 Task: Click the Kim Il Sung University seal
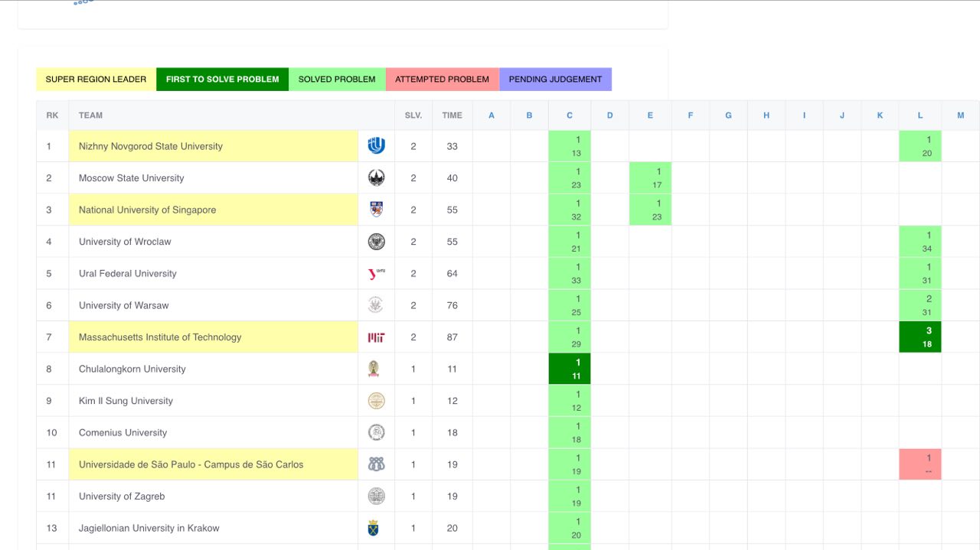tap(376, 401)
